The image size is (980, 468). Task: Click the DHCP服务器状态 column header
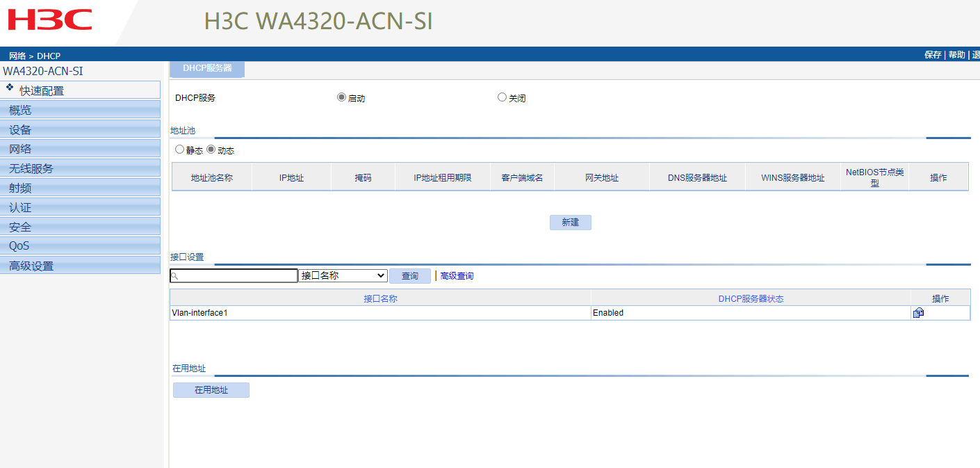(751, 298)
